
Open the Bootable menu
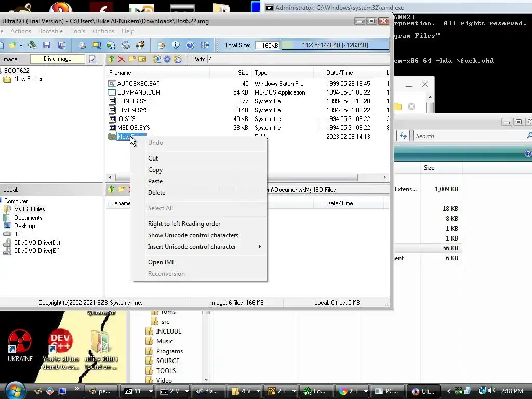(50, 31)
